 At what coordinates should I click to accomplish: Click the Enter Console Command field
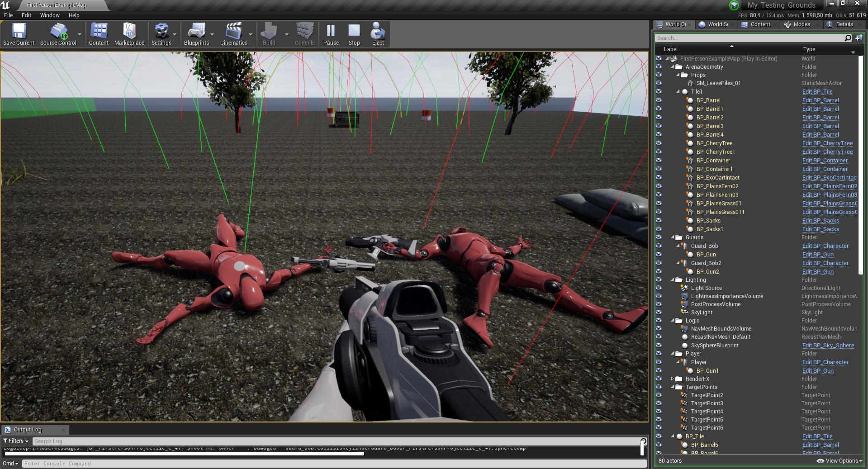pyautogui.click(x=334, y=464)
